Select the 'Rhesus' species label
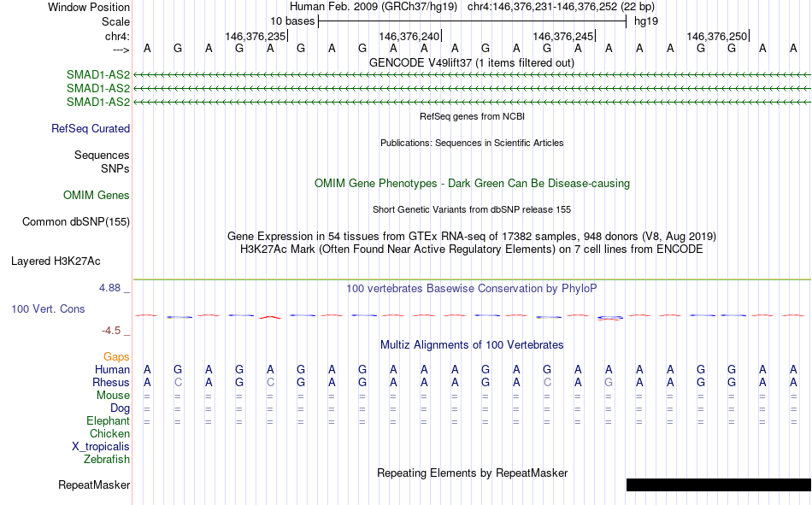812x505 pixels. (111, 382)
